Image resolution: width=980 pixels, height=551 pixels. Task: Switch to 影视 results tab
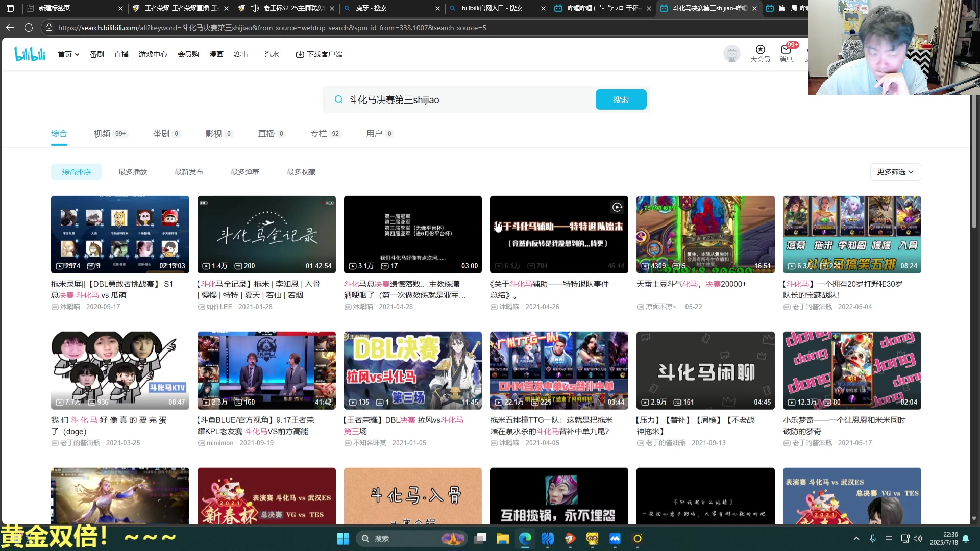(219, 134)
